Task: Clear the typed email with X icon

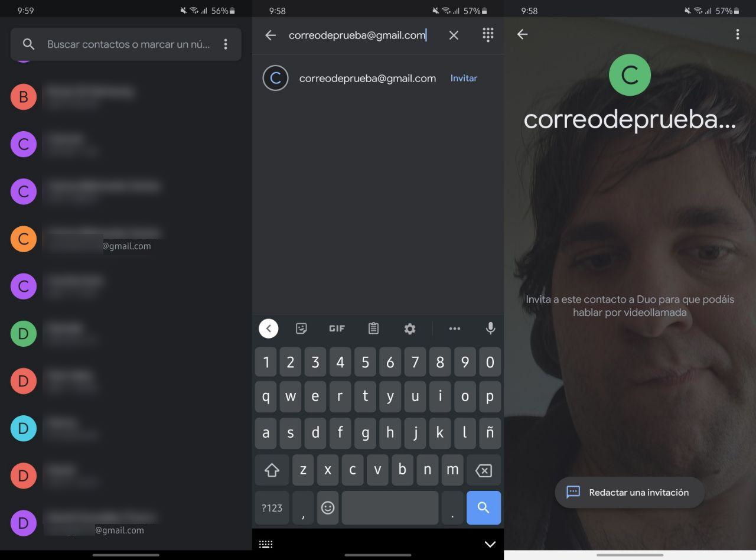Action: pos(454,35)
